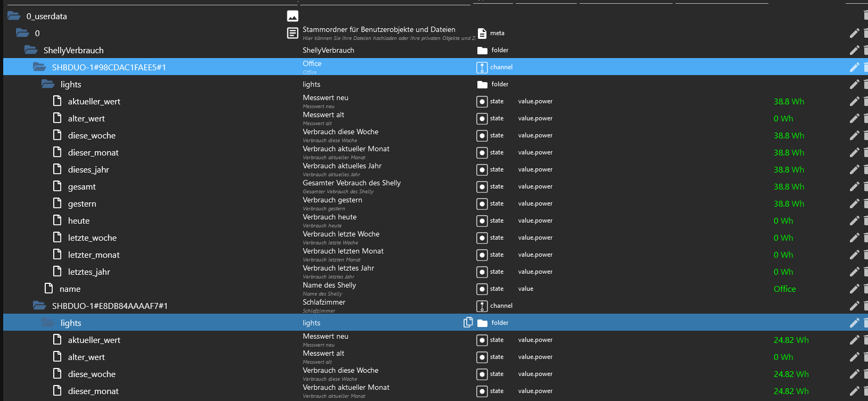Edit the selected lights folder under Schlafzimmer
Image resolution: width=868 pixels, height=401 pixels.
pyautogui.click(x=854, y=323)
